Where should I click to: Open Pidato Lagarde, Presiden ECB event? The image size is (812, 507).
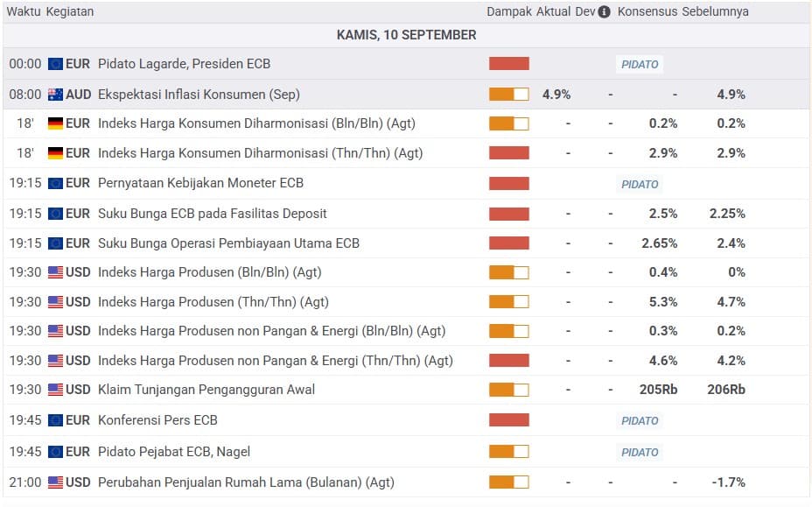(184, 64)
